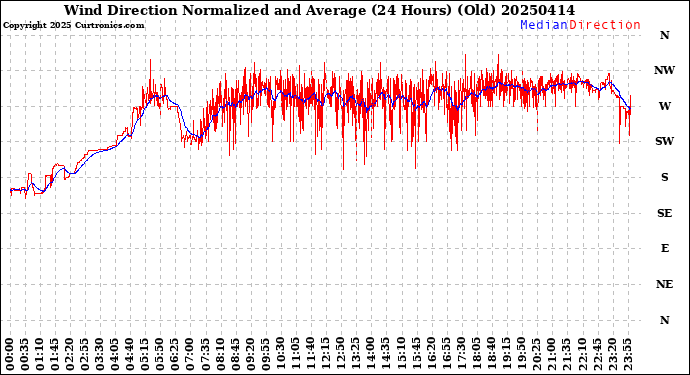Click the S direction axis label
This screenshot has width=690, height=375.
point(664,177)
